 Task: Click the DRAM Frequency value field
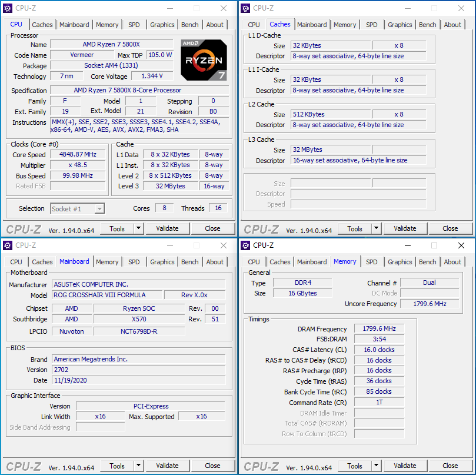point(379,328)
